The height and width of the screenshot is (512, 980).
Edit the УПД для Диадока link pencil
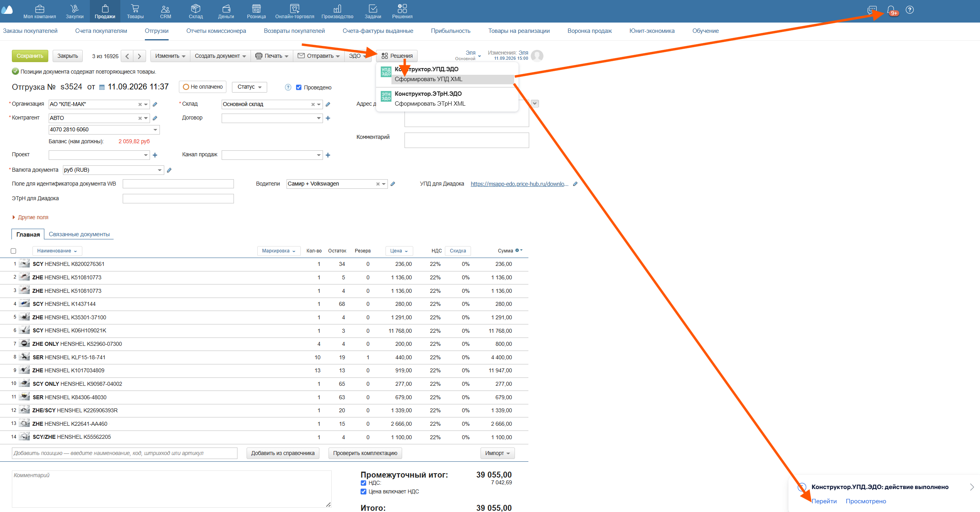coord(575,184)
